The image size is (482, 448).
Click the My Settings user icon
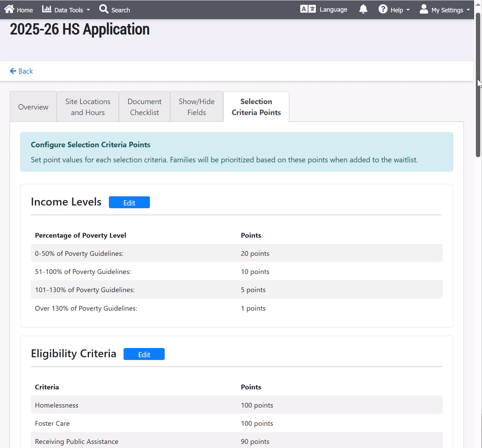click(x=424, y=9)
